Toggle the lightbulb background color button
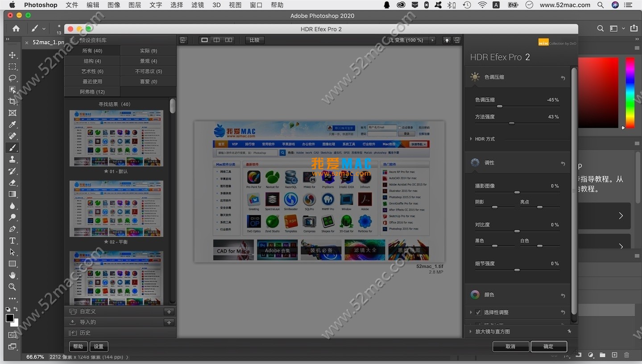642x364 pixels. pos(447,40)
